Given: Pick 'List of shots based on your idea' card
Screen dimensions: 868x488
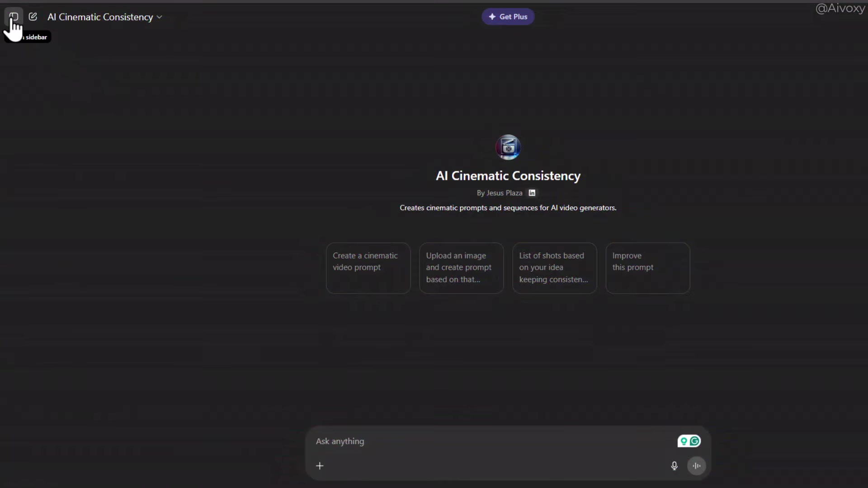Looking at the screenshot, I should [554, 268].
